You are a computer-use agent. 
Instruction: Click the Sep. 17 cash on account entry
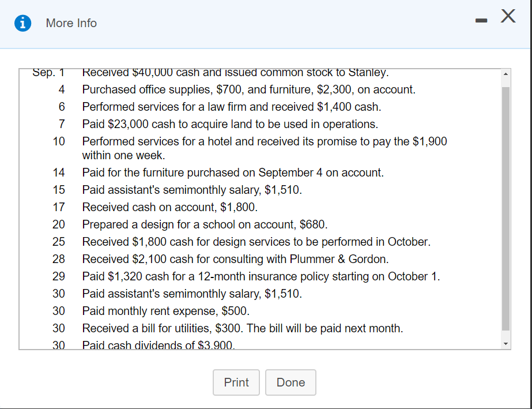170,207
